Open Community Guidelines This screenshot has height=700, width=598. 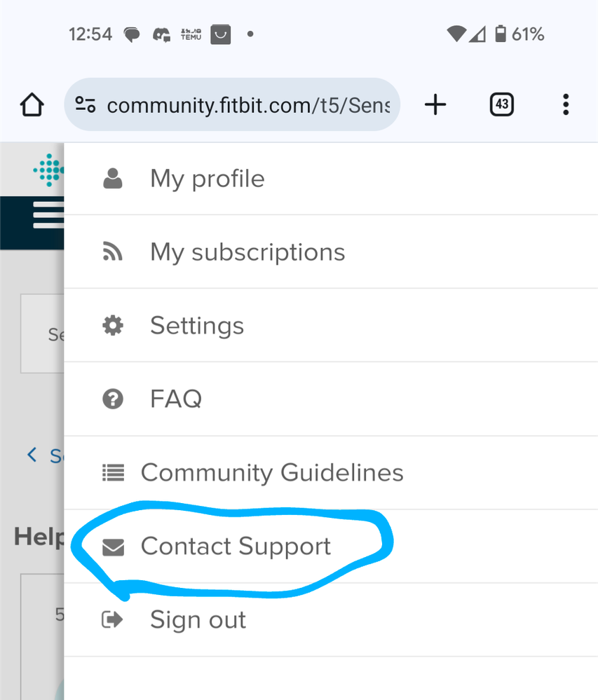pos(331,473)
